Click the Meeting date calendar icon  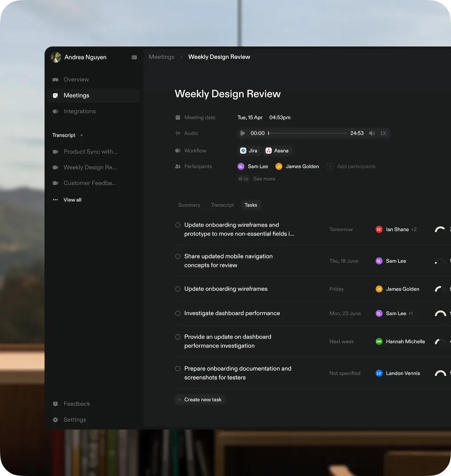(x=178, y=118)
